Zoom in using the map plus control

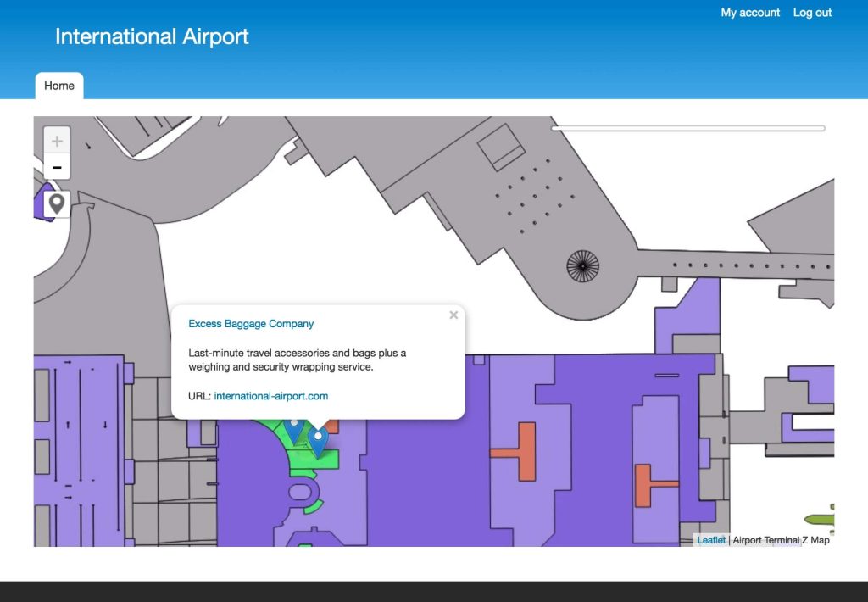tap(56, 140)
